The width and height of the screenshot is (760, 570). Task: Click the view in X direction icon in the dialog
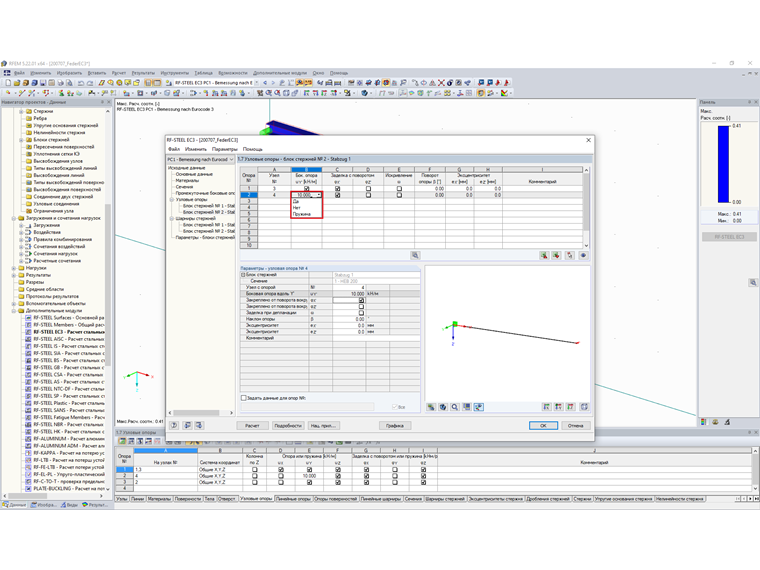tap(546, 407)
